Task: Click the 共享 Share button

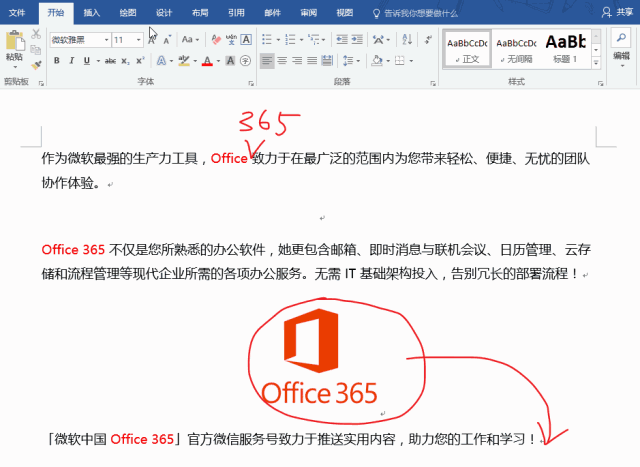Action: point(617,12)
